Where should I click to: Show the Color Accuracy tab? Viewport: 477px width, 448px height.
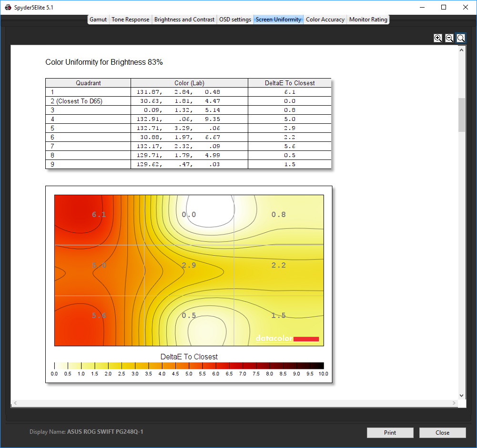pyautogui.click(x=325, y=20)
